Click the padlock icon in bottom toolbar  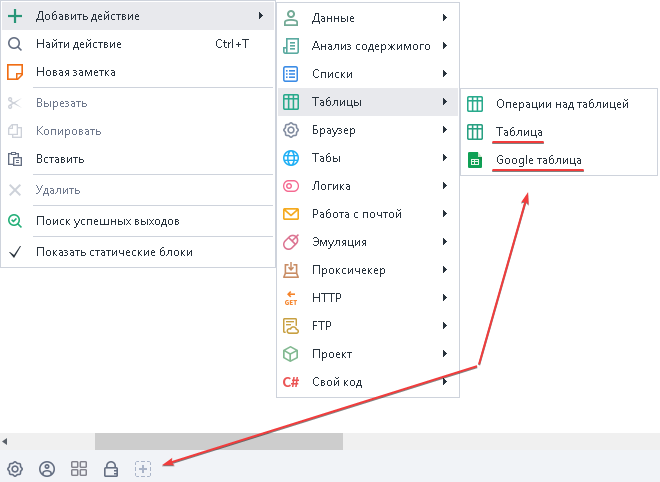click(111, 468)
